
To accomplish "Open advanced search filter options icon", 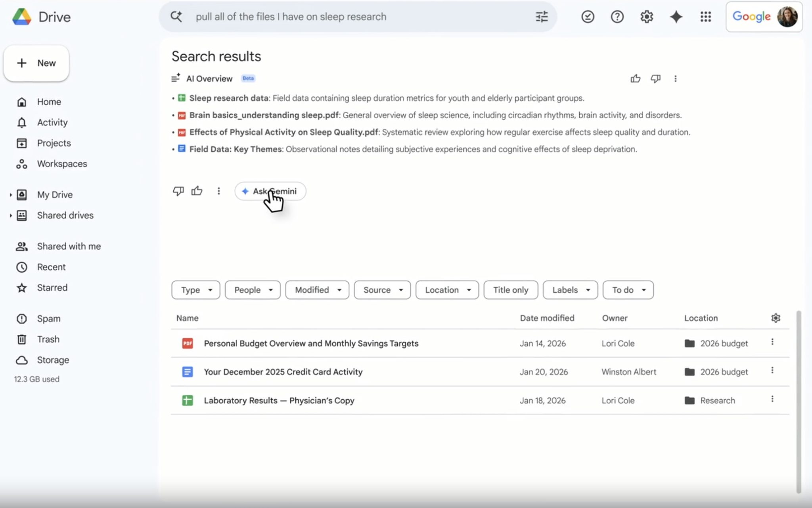I will click(542, 17).
